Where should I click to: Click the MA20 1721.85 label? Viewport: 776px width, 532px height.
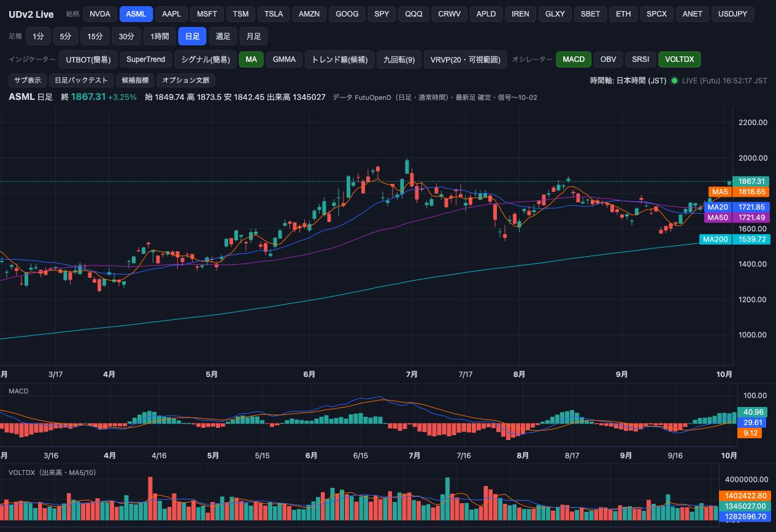(736, 207)
